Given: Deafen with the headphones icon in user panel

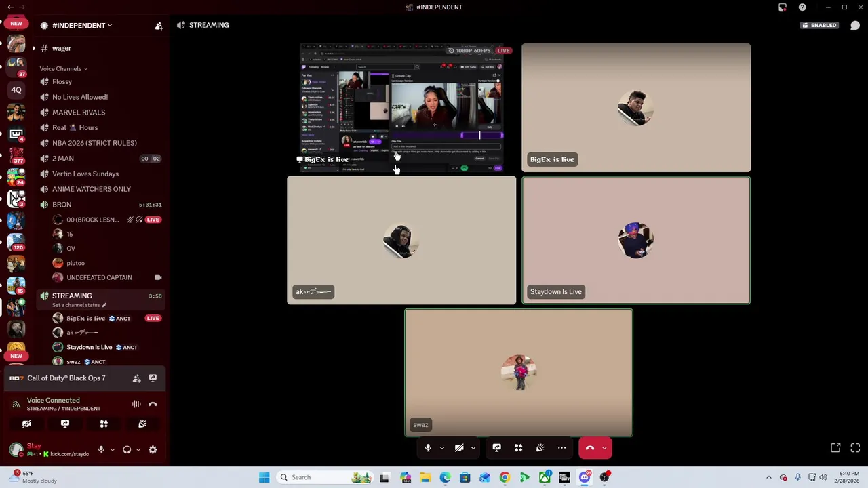Looking at the screenshot, I should pos(127,449).
